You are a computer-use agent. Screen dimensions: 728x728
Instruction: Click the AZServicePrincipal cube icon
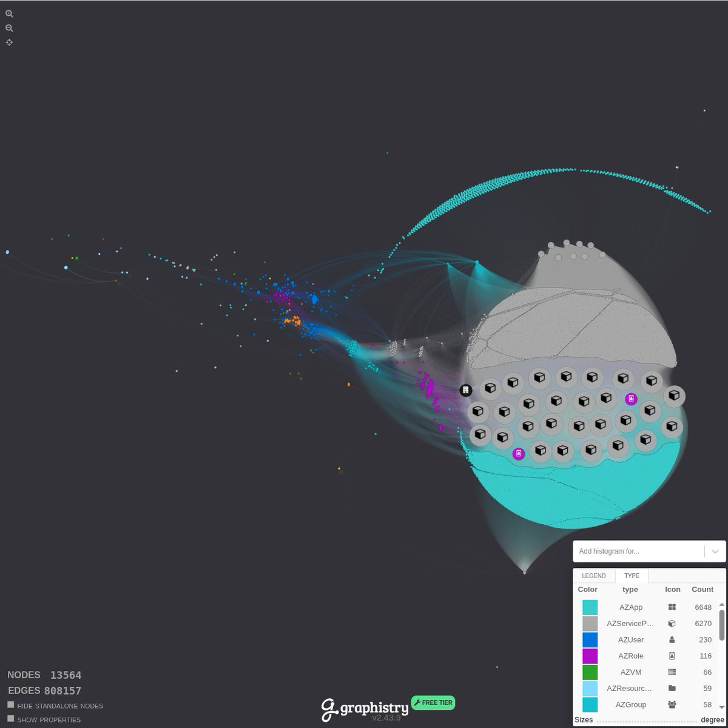[672, 623]
